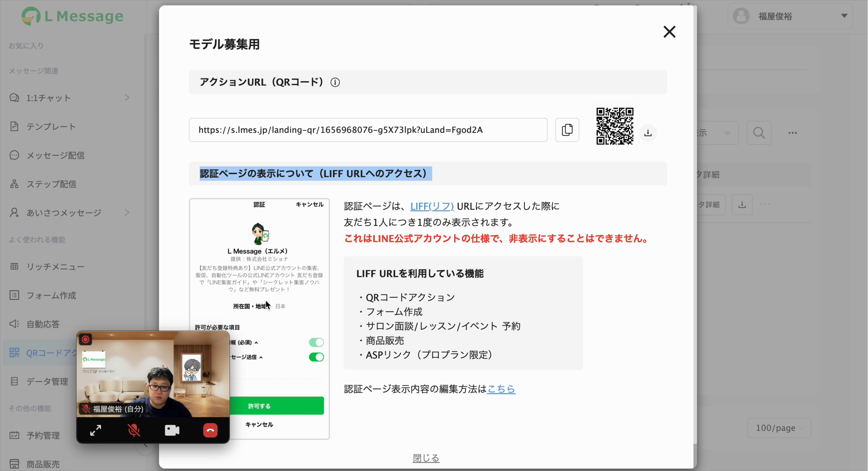The width and height of the screenshot is (868, 471).
Task: Click the ・QRコードアクション list item
Action: [x=406, y=297]
